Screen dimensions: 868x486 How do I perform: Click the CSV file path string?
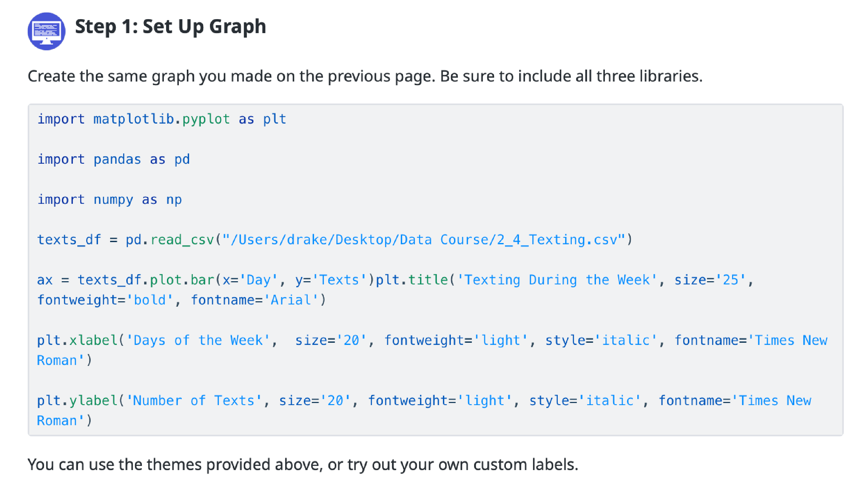(423, 240)
